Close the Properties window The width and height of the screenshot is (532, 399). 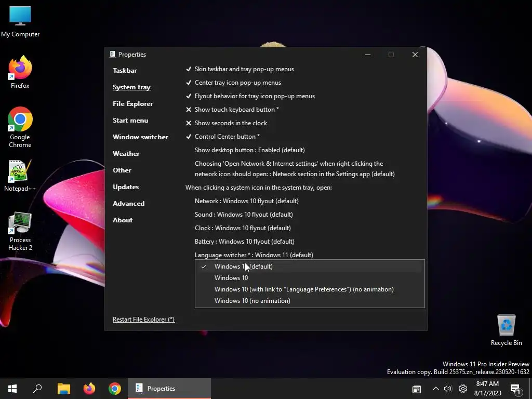(415, 55)
